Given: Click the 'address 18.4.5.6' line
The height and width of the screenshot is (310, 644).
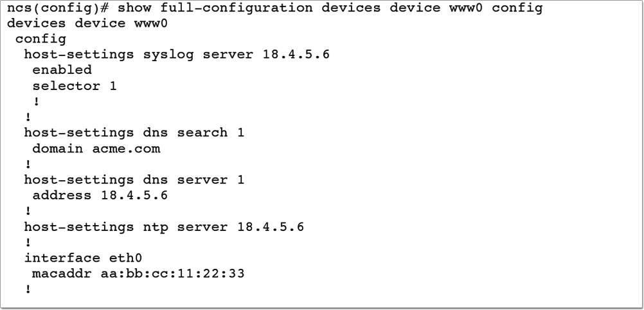Looking at the screenshot, I should click(x=100, y=196).
